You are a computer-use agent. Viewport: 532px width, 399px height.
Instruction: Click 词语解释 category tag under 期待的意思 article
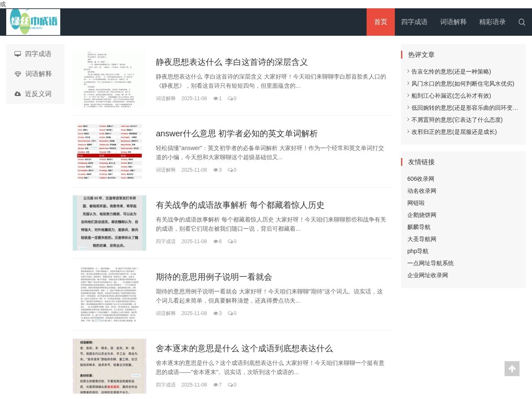point(166,313)
